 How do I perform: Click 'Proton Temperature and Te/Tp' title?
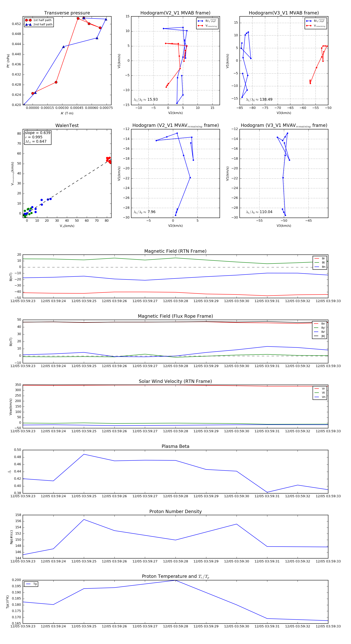pyautogui.click(x=175, y=576)
